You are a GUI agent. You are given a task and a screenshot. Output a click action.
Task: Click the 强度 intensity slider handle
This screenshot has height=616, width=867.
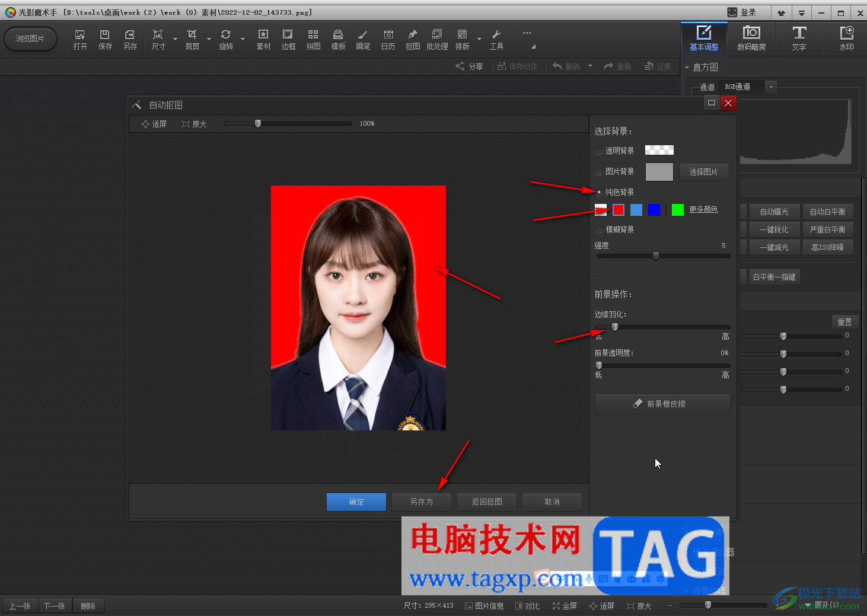pos(656,256)
